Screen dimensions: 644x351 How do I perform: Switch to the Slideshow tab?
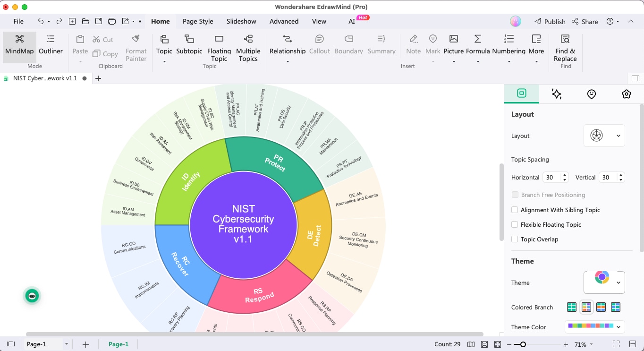pyautogui.click(x=241, y=21)
